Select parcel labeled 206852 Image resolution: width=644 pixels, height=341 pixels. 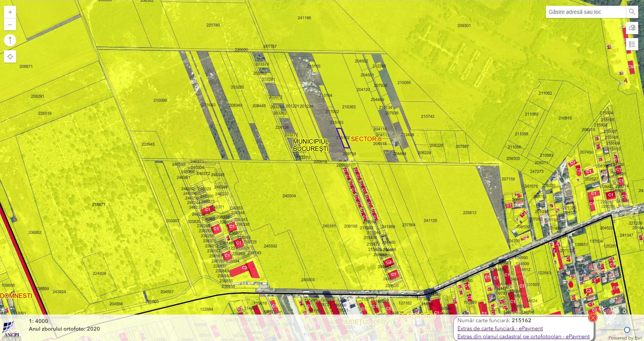click(x=35, y=232)
